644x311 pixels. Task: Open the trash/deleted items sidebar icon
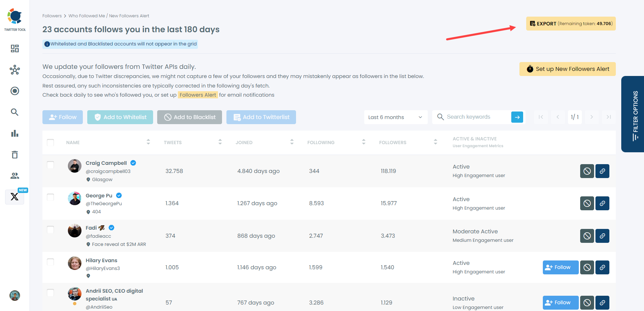point(15,155)
